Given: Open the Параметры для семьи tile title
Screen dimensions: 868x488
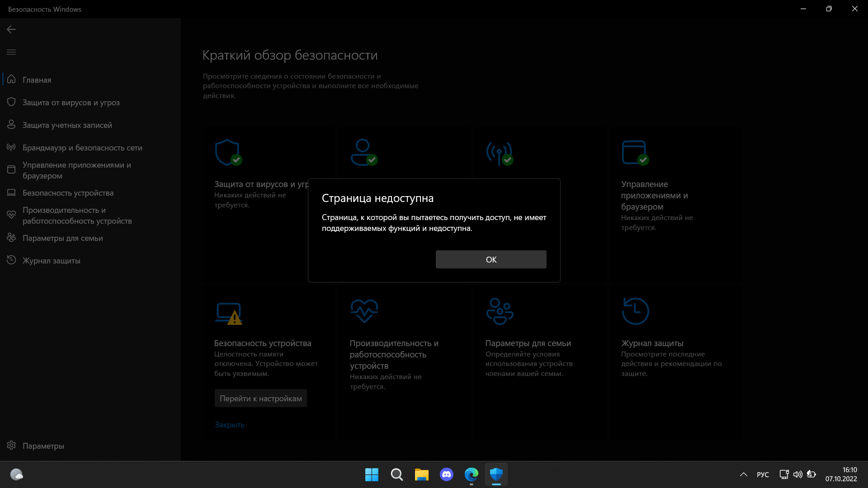Looking at the screenshot, I should click(x=528, y=343).
